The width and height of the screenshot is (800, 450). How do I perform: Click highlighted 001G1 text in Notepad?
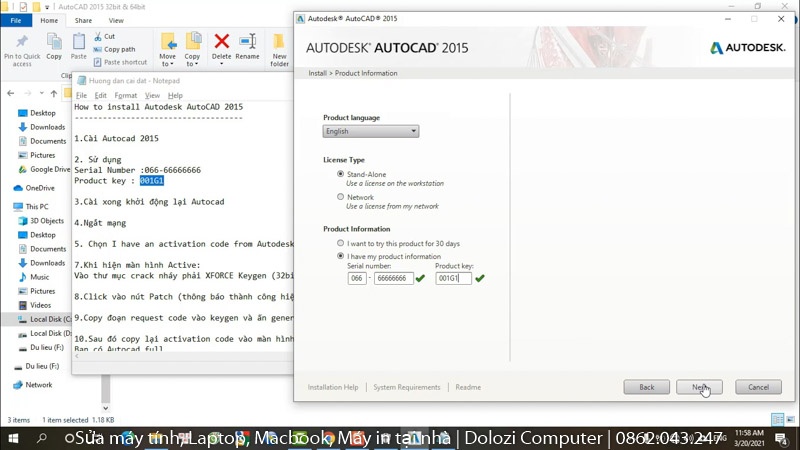point(152,181)
